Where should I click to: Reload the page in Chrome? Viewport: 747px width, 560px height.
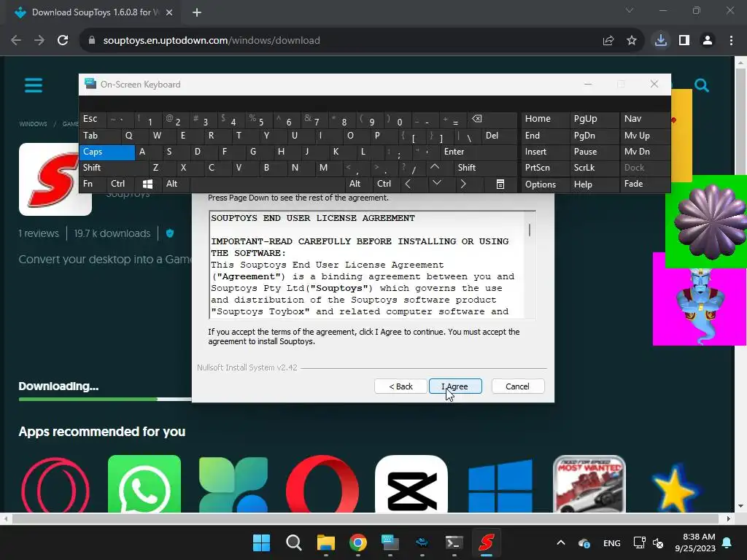tap(63, 41)
